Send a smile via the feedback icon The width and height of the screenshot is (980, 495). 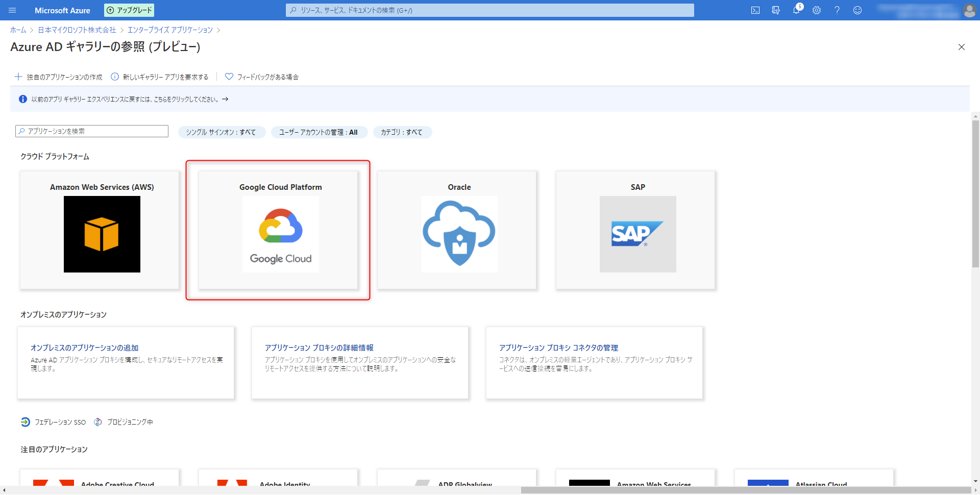pos(857,10)
